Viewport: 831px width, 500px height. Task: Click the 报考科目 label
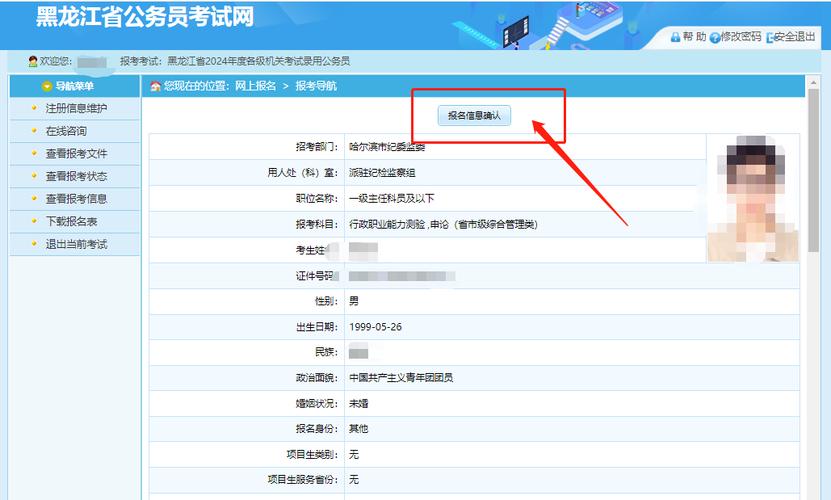pyautogui.click(x=317, y=225)
